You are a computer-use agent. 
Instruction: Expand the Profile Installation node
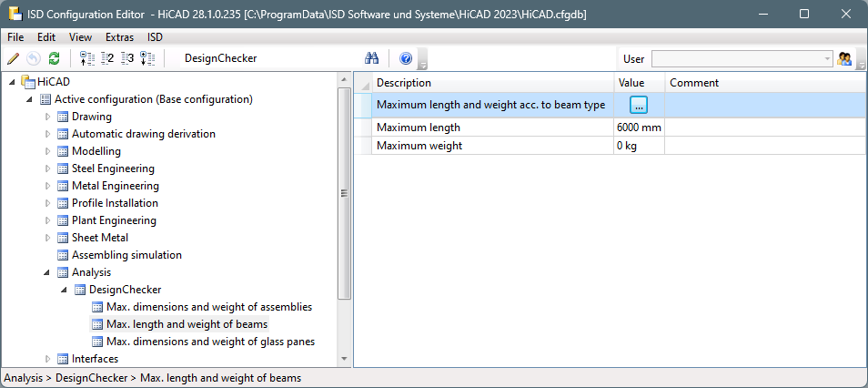(47, 203)
